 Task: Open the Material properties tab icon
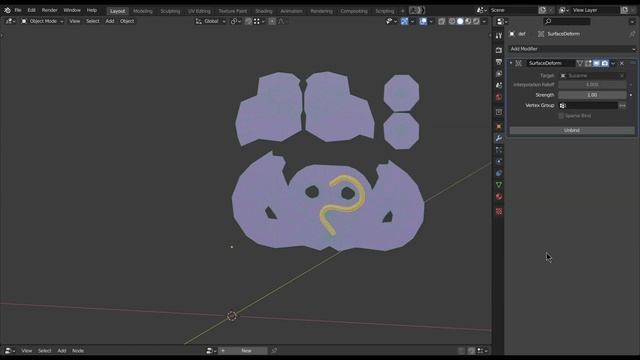pos(499,197)
